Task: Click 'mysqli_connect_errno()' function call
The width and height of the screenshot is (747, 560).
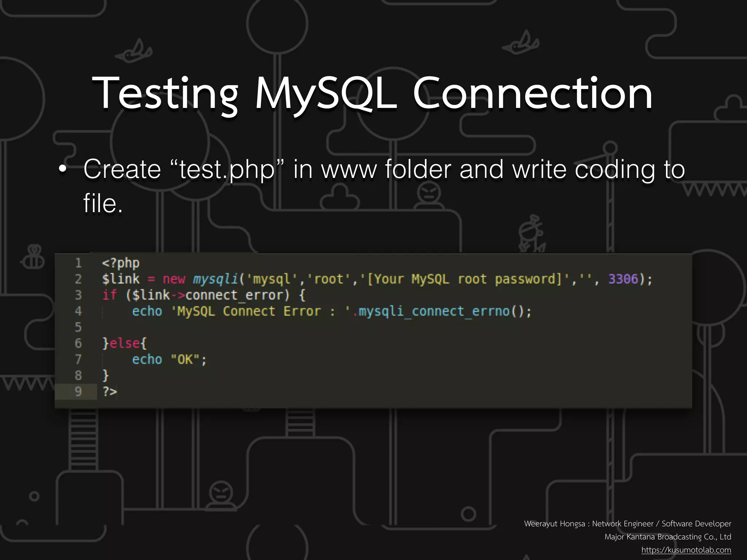Action: 441,312
